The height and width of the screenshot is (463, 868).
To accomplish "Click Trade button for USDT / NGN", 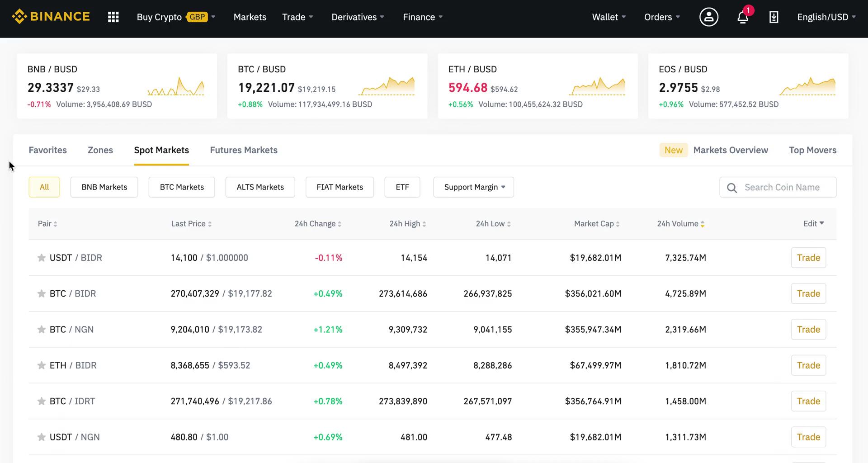I will [809, 437].
